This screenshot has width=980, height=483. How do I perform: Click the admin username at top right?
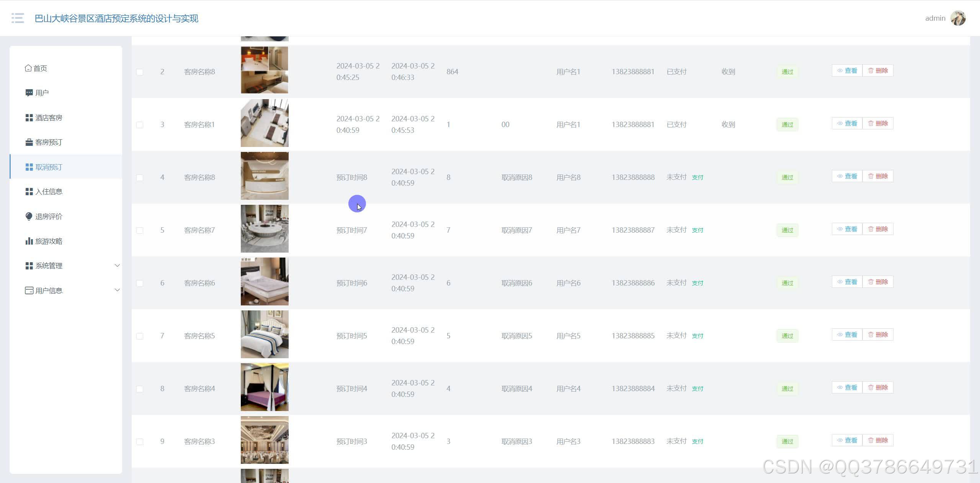[x=935, y=18]
